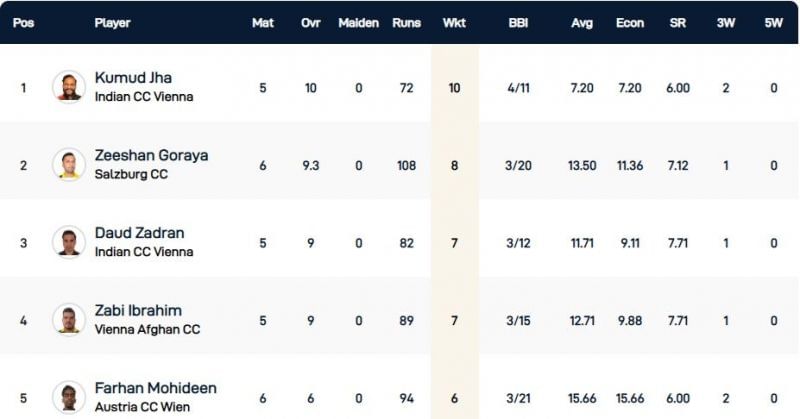800x419 pixels.
Task: Open Zeeshan Goraya's player name link
Action: pyautogui.click(x=151, y=155)
